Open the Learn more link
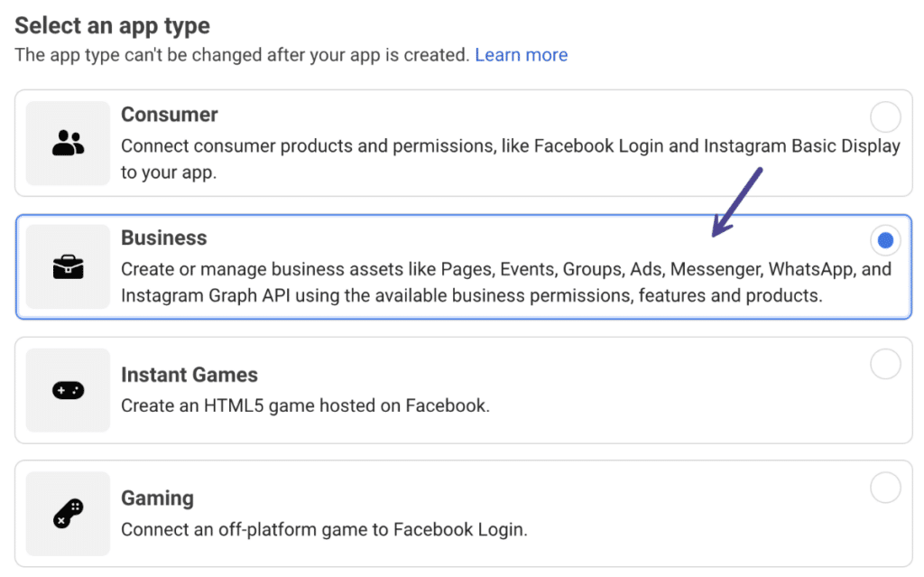924x577 pixels. [x=521, y=55]
